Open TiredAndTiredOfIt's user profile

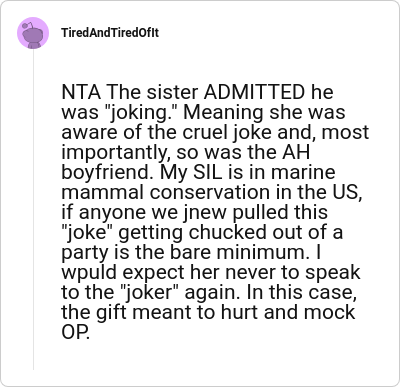coord(110,33)
